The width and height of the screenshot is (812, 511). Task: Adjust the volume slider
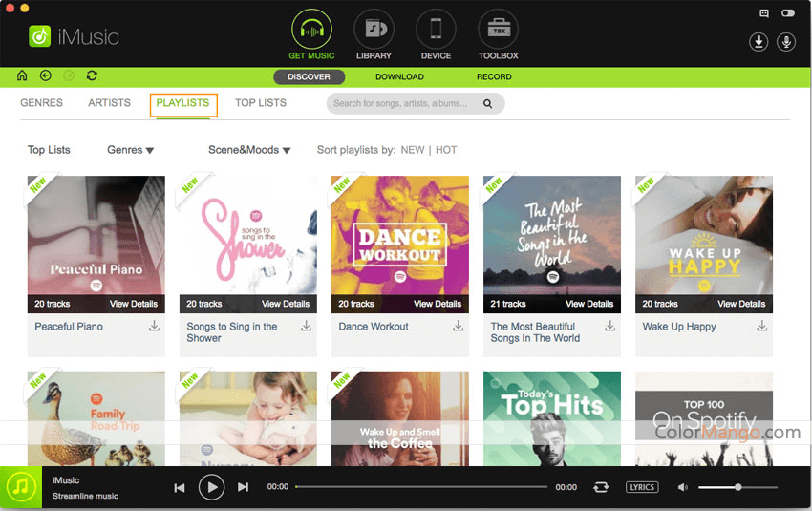click(x=737, y=487)
